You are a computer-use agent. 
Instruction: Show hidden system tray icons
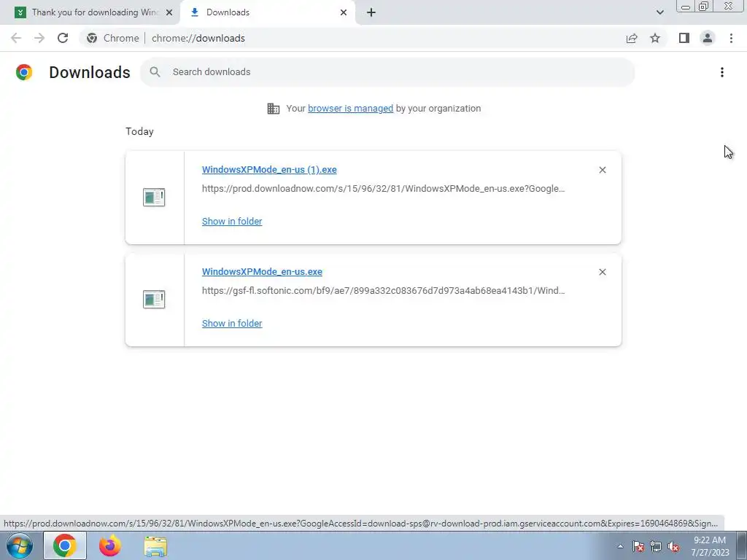pos(620,546)
